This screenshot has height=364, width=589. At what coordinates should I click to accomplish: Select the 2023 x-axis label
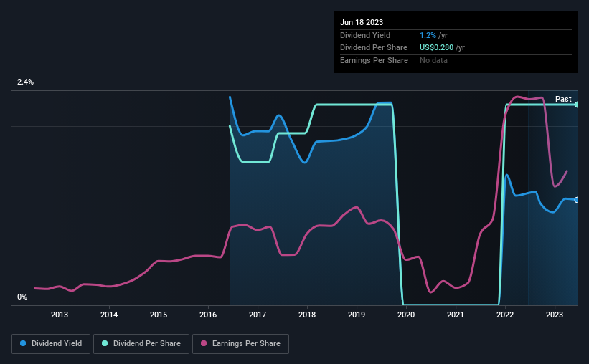click(x=555, y=315)
